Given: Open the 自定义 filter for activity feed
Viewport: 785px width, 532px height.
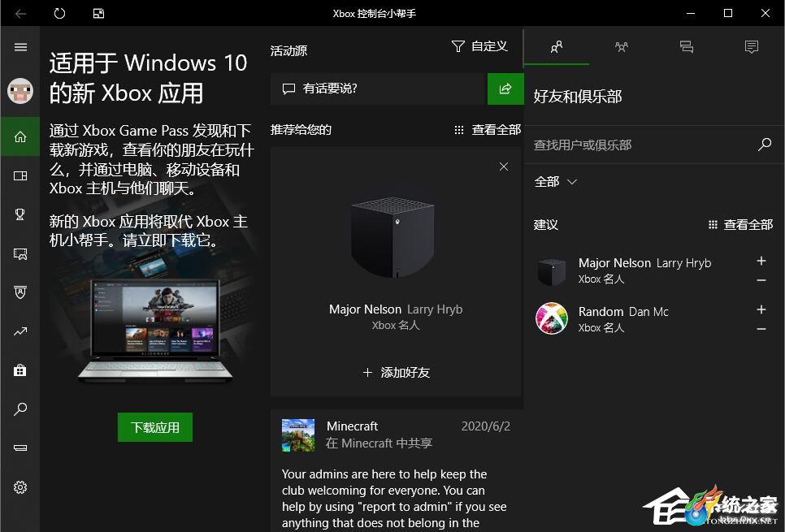Looking at the screenshot, I should point(479,46).
